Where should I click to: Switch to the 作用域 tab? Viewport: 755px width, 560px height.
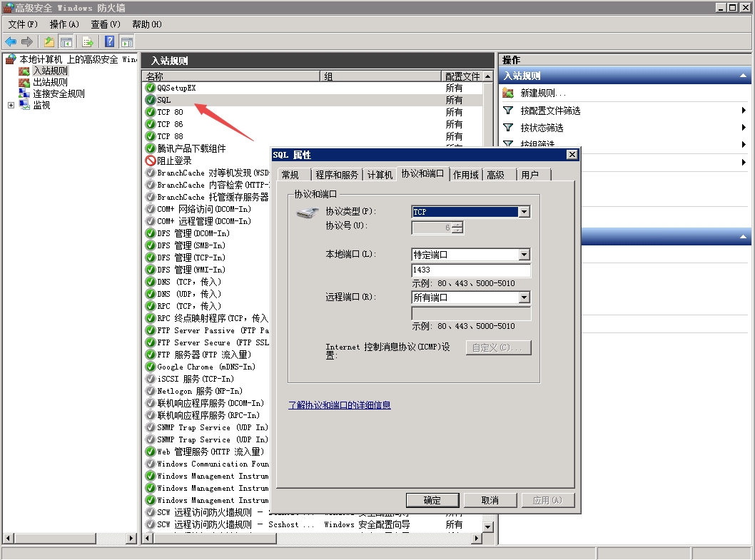465,175
